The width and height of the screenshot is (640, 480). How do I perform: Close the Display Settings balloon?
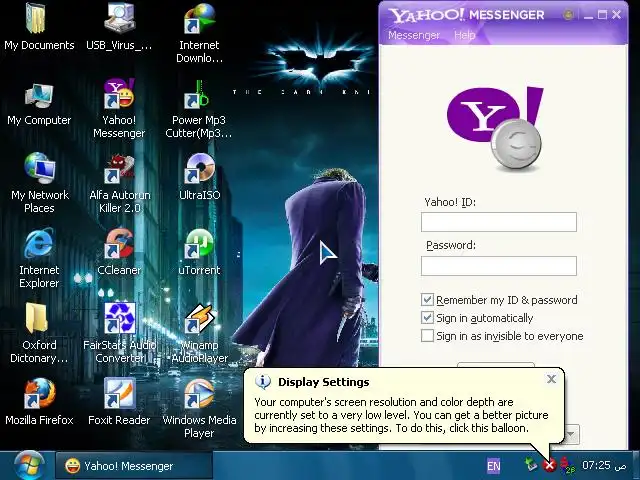[x=551, y=379]
